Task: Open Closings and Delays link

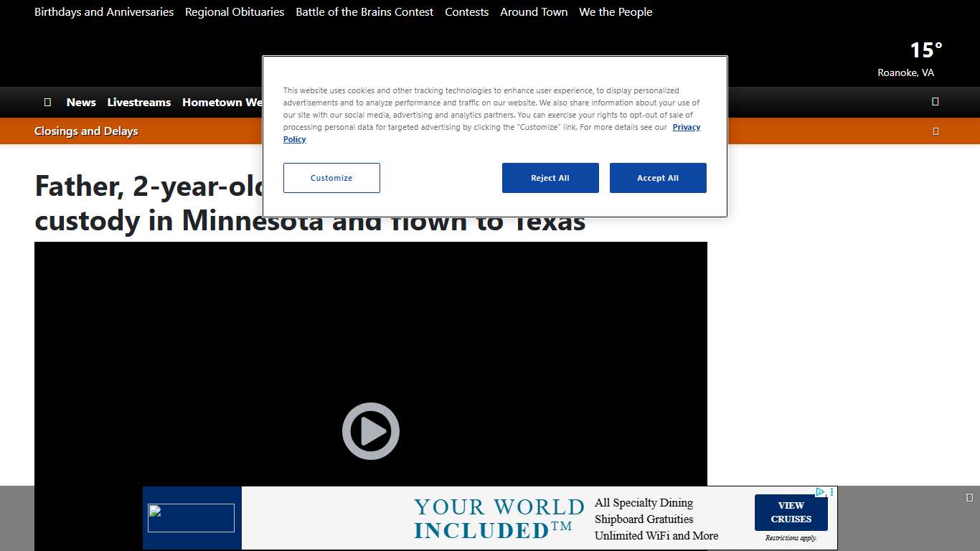Action: pos(86,131)
